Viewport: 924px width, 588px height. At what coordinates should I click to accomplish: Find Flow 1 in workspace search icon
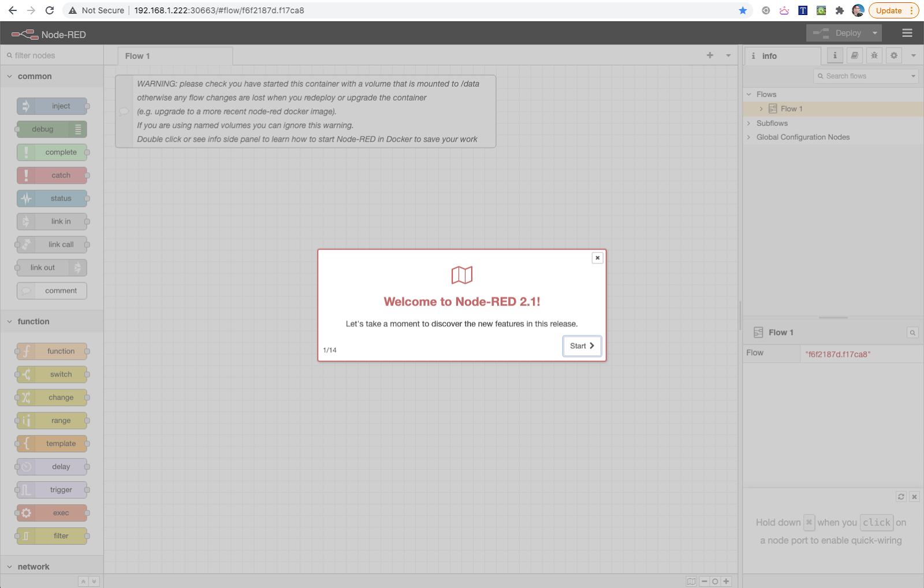click(x=912, y=333)
